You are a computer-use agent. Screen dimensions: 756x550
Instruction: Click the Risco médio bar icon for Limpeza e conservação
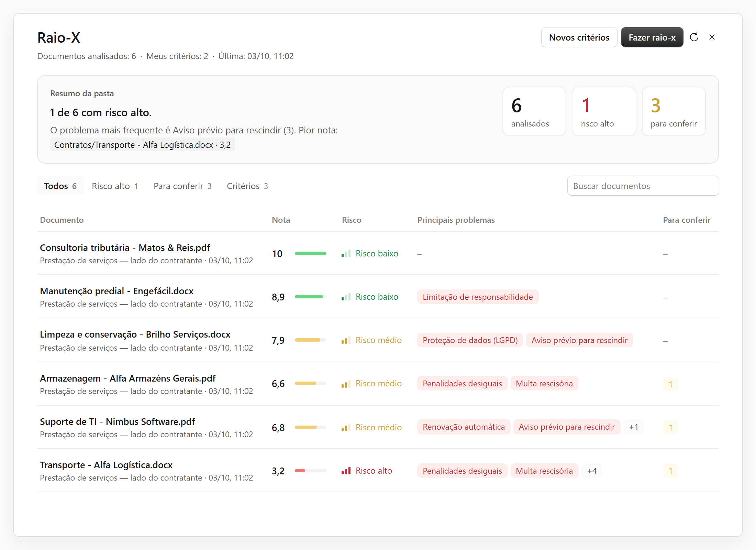coord(346,340)
